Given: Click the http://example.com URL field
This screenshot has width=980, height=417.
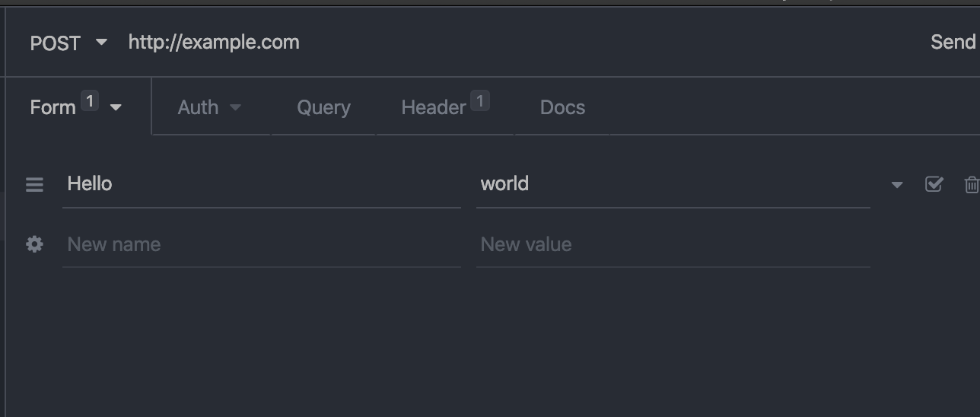Looking at the screenshot, I should 214,42.
